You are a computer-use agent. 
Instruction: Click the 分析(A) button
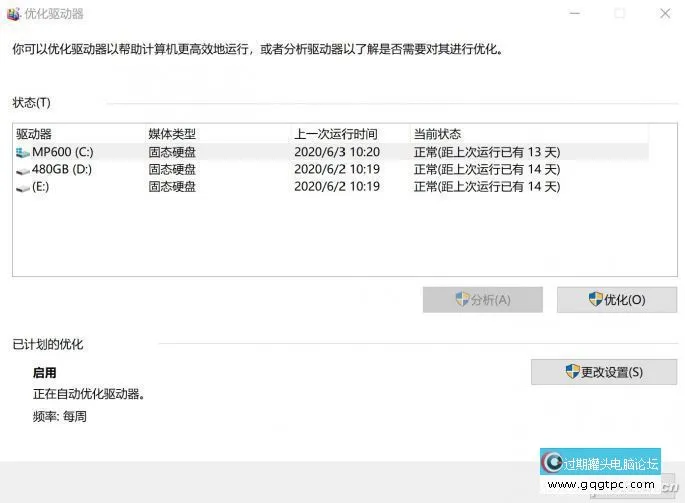click(x=483, y=300)
